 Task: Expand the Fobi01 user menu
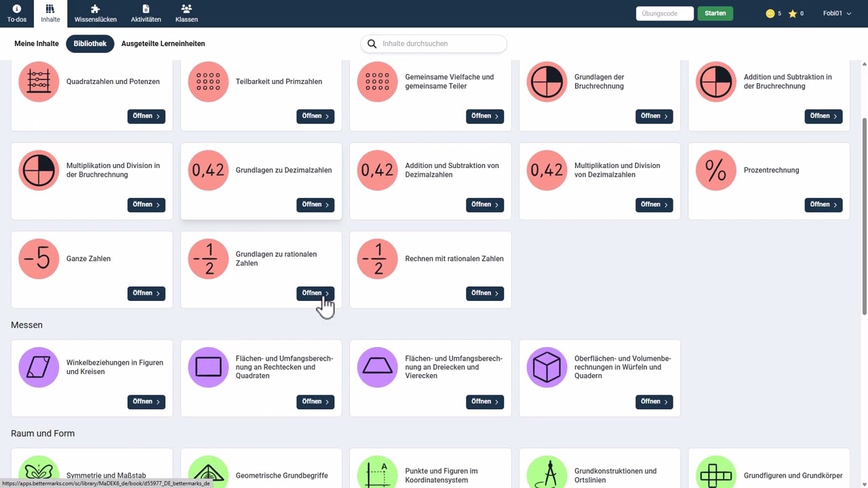[x=837, y=14]
